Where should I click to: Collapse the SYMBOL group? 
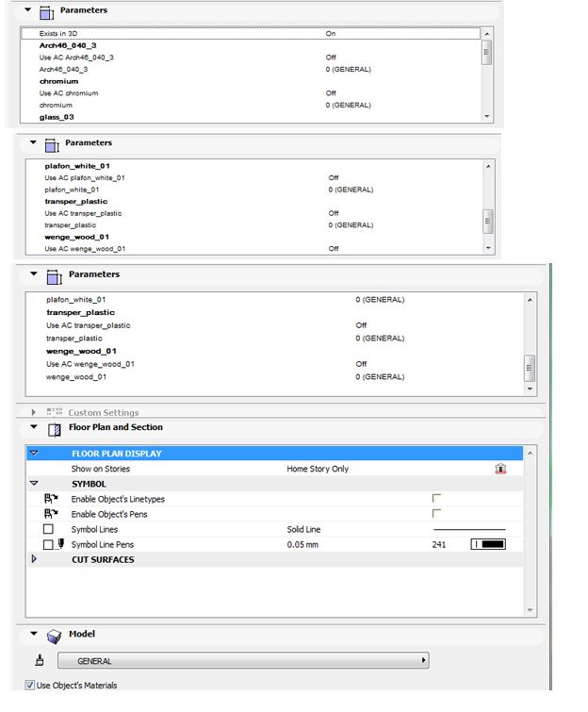click(34, 484)
